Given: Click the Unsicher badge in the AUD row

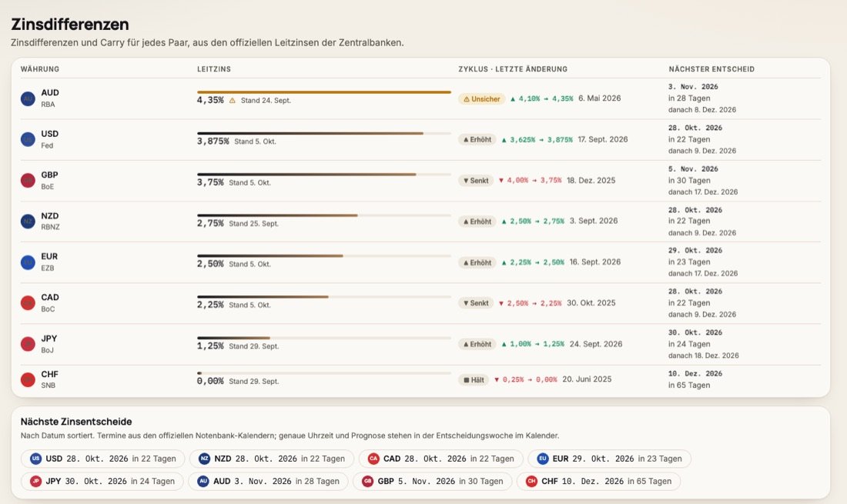Looking at the screenshot, I should [x=482, y=99].
